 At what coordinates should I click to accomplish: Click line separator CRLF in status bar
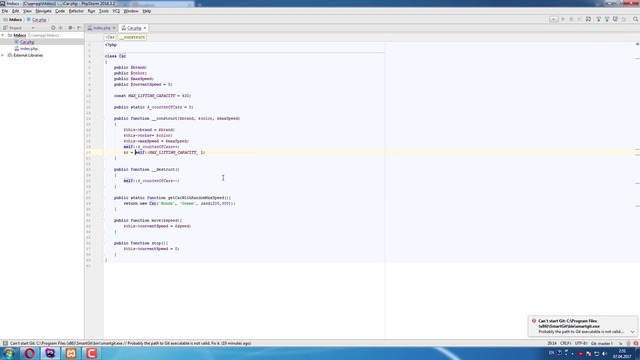click(565, 344)
